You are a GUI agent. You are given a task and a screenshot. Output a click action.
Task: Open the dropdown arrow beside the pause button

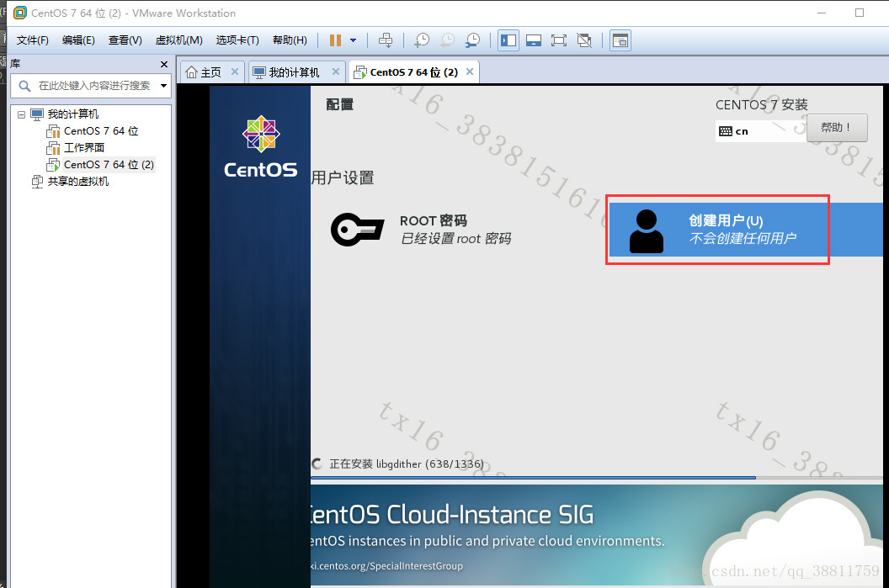(x=354, y=40)
